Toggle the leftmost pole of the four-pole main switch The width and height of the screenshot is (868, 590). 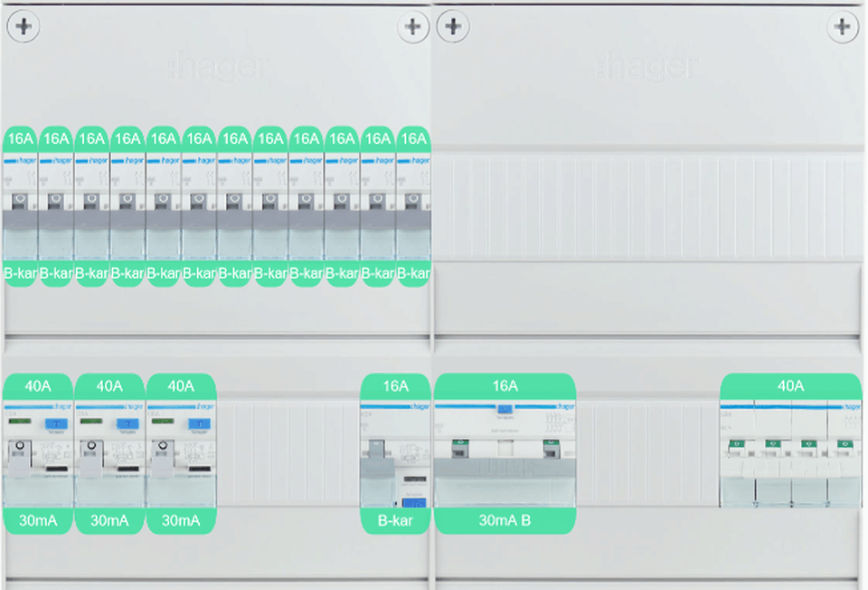736,447
